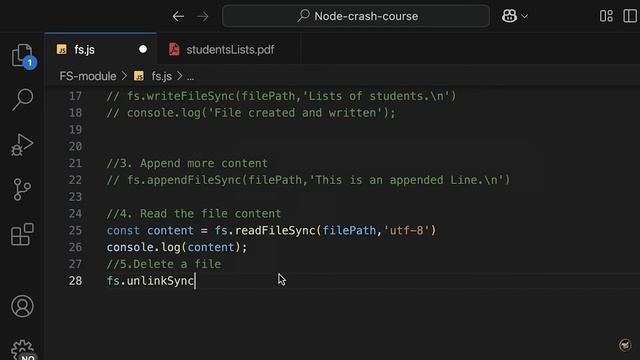Open the Source Control view
This screenshot has height=360, width=640.
22,189
